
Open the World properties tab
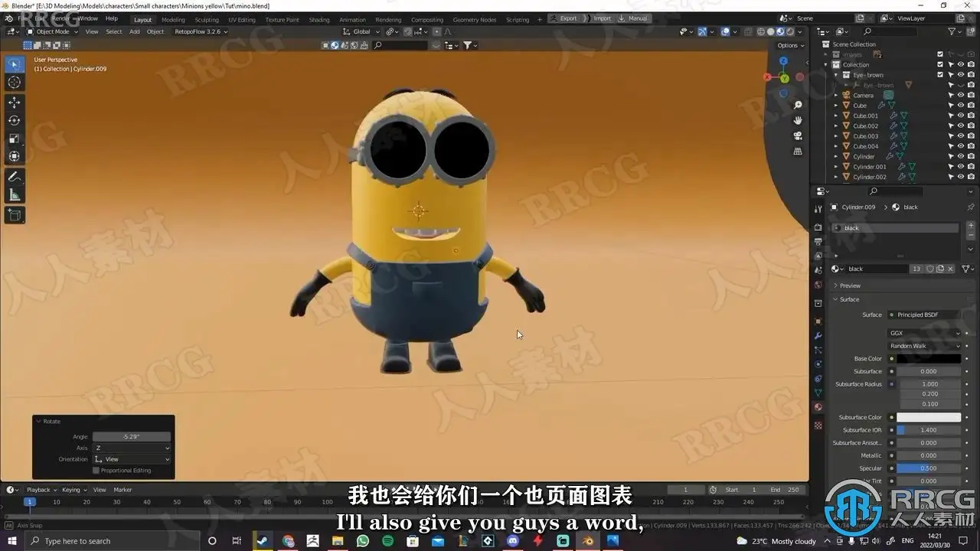click(818, 285)
